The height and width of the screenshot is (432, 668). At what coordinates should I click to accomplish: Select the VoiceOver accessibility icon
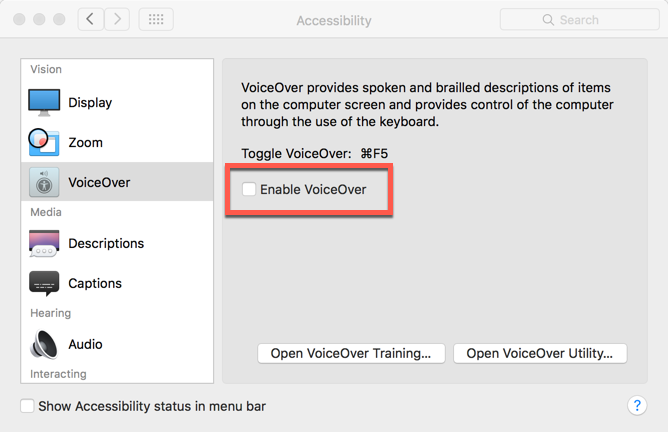pyautogui.click(x=44, y=182)
